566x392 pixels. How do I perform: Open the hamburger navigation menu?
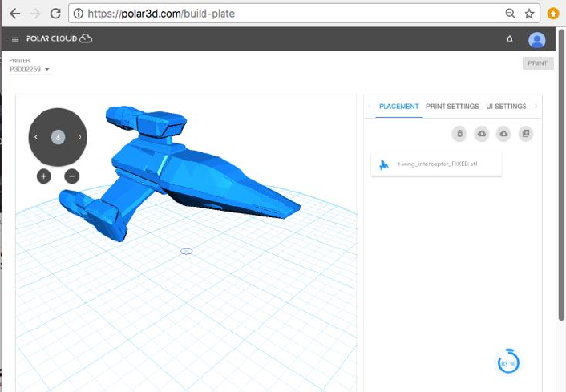pyautogui.click(x=15, y=39)
